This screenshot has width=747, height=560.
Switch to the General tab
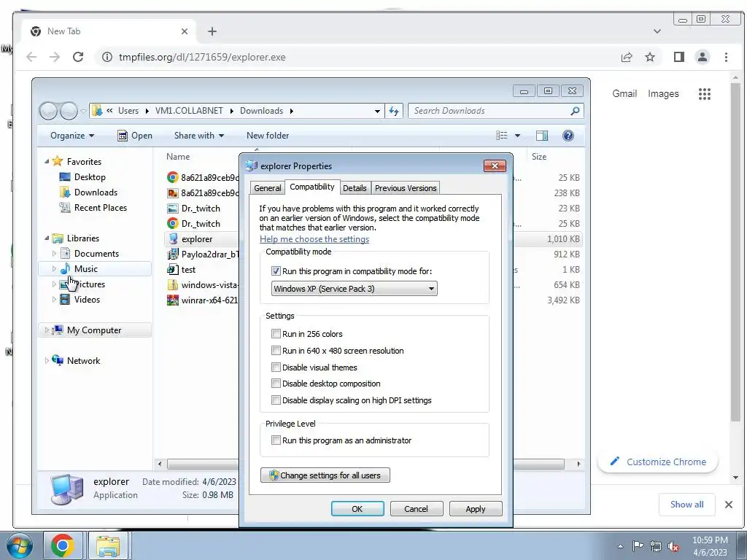[267, 188]
